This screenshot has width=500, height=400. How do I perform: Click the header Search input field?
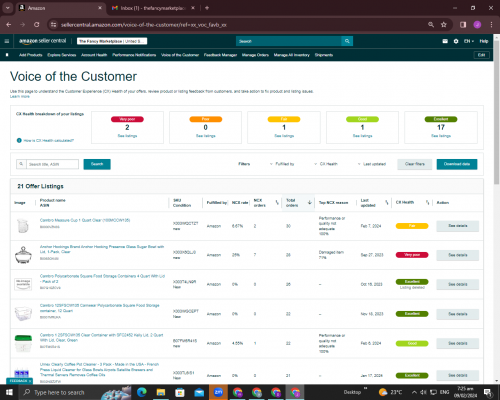click(x=289, y=41)
